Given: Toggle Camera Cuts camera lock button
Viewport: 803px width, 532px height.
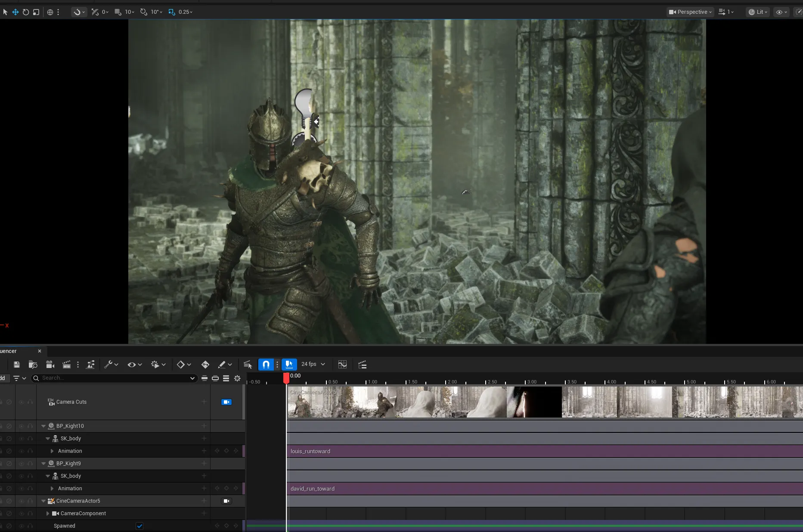Looking at the screenshot, I should coord(226,402).
